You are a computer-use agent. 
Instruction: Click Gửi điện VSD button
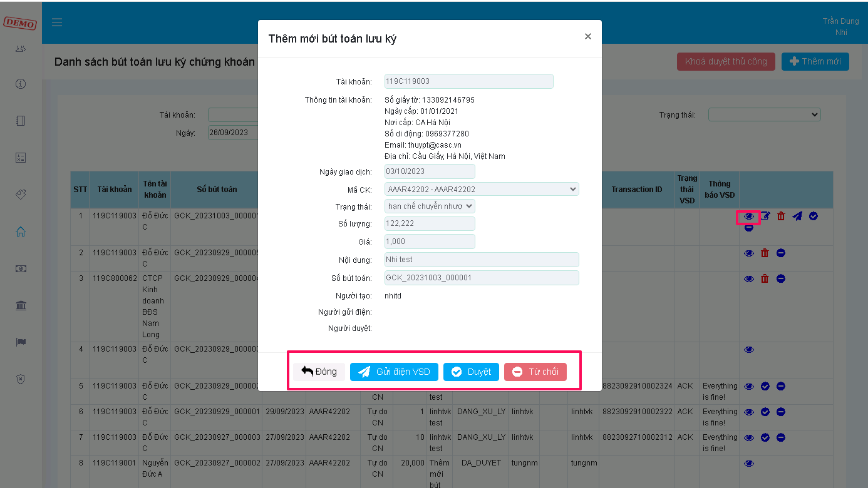click(x=394, y=372)
